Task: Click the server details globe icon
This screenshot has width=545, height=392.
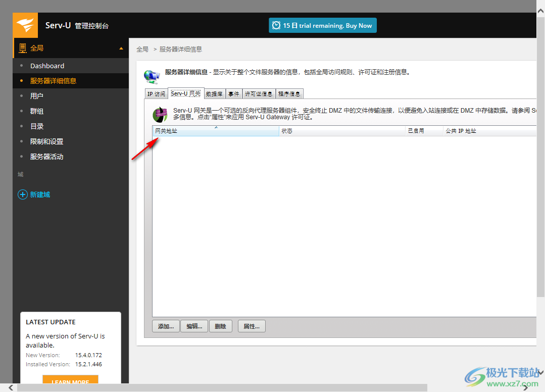Action: 152,76
